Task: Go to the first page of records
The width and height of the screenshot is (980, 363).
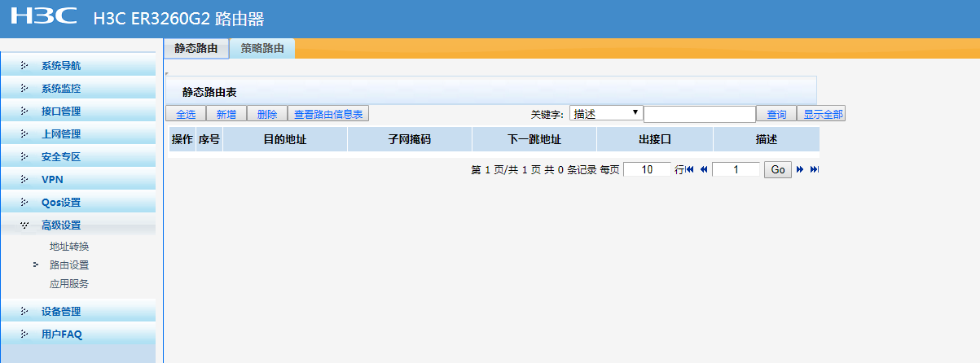Action: coord(690,169)
